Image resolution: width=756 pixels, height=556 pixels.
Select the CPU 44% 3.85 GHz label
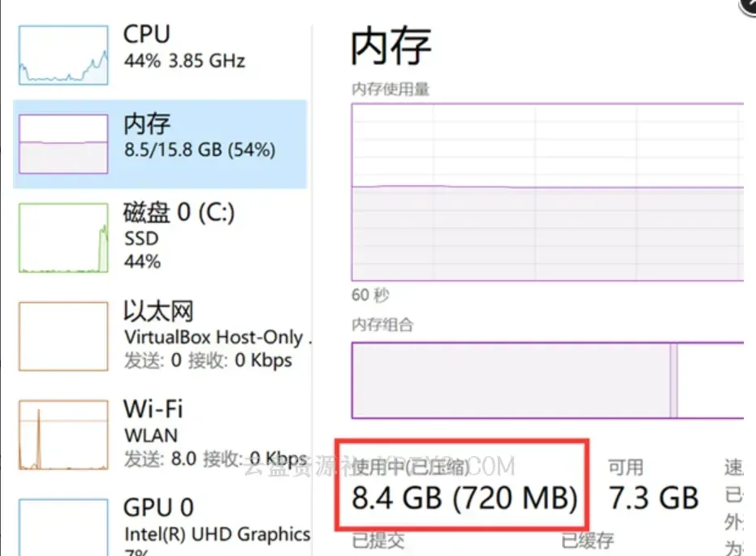[x=184, y=61]
